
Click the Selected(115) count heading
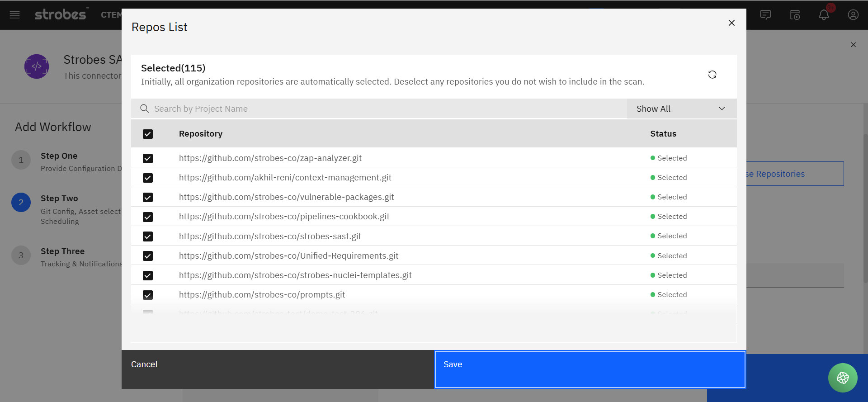[173, 68]
